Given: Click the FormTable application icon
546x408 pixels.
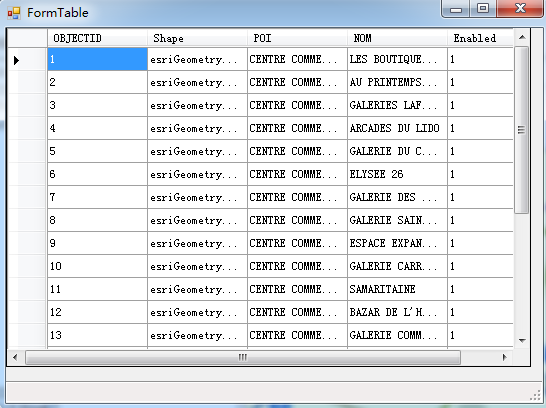Looking at the screenshot, I should (x=14, y=13).
